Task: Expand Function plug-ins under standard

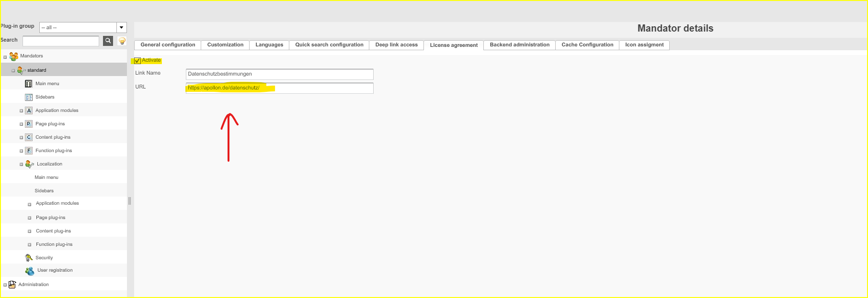Action: tap(21, 151)
